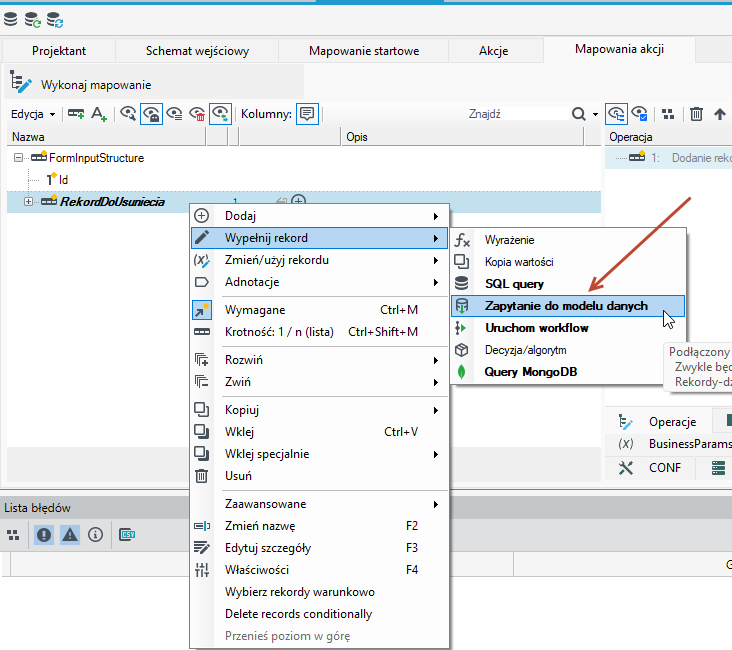Select SQL query in the submenu
The image size is (732, 650).
[568, 284]
